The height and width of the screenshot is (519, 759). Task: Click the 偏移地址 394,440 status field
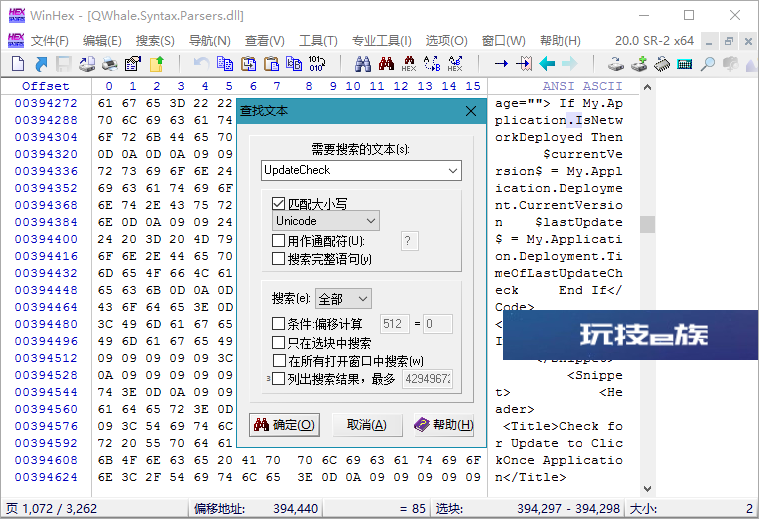(256, 508)
